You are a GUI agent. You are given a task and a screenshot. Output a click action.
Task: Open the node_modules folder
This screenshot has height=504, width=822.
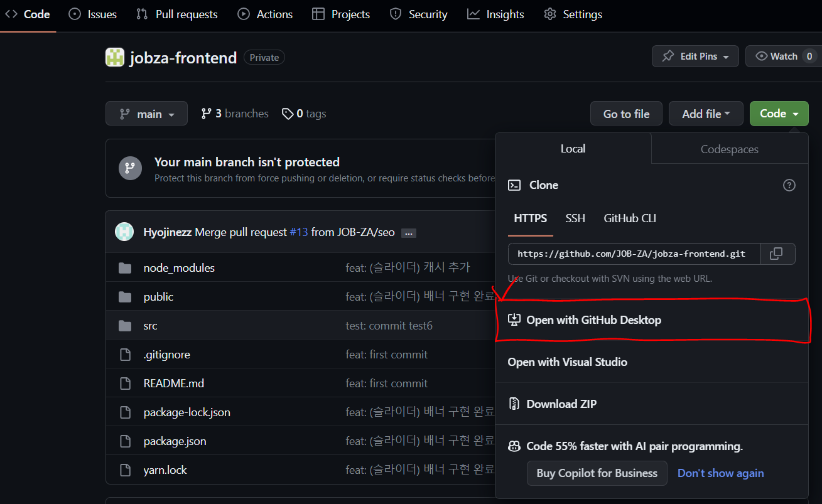click(x=179, y=268)
